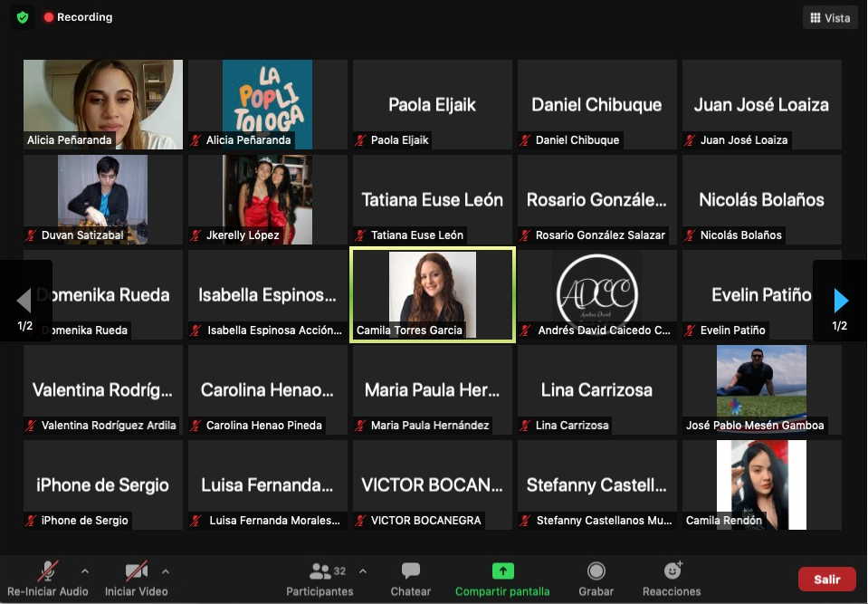Expand video options arrow next to camera
Viewport: 868px width, 604px height.
[x=165, y=571]
